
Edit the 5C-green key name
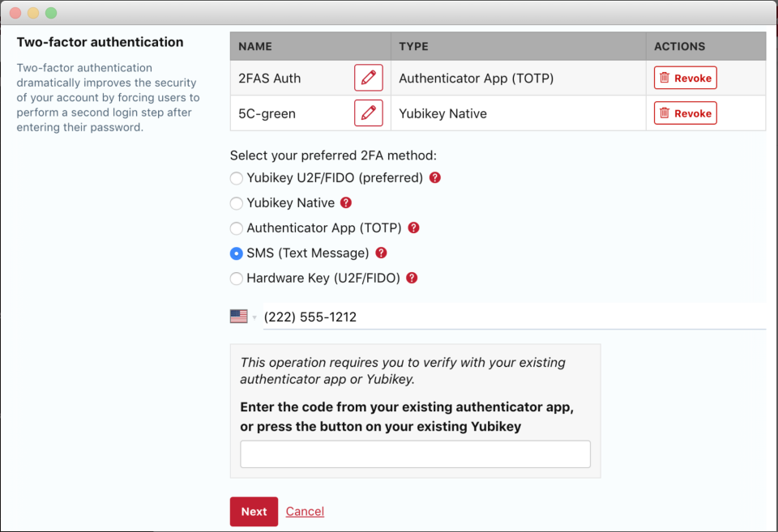(x=368, y=113)
